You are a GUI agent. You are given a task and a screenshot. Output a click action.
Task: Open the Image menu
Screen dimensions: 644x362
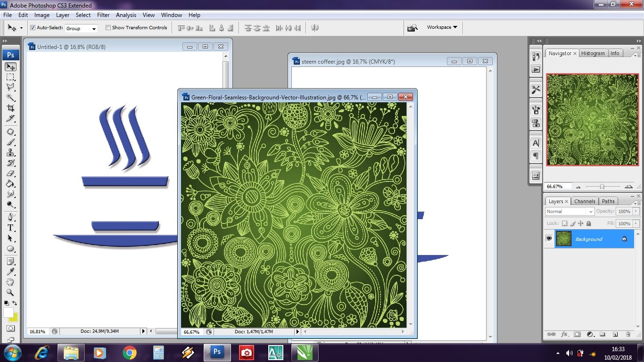[42, 15]
